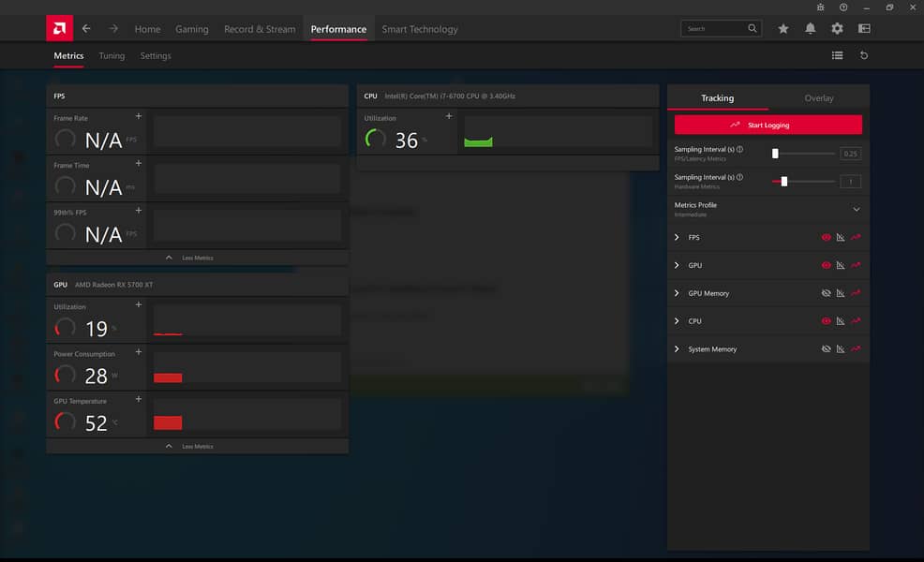Image resolution: width=924 pixels, height=562 pixels.
Task: Open the Gaming tab
Action: (x=191, y=29)
